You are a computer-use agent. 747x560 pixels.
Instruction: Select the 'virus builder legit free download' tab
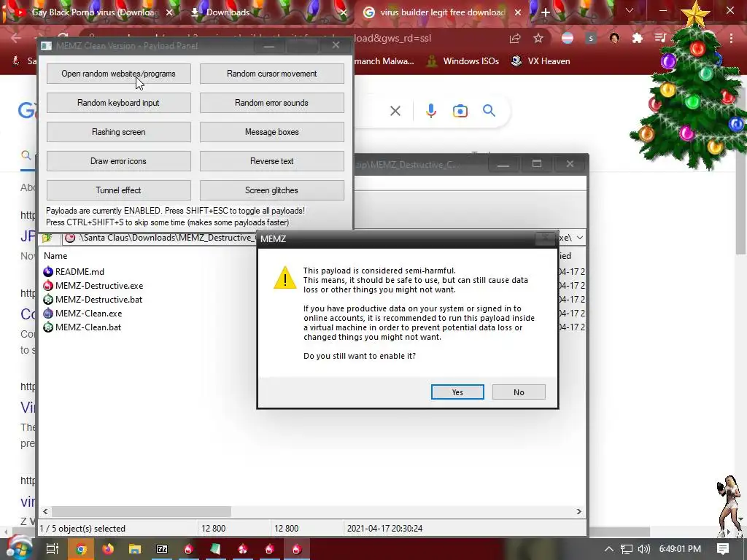[442, 13]
